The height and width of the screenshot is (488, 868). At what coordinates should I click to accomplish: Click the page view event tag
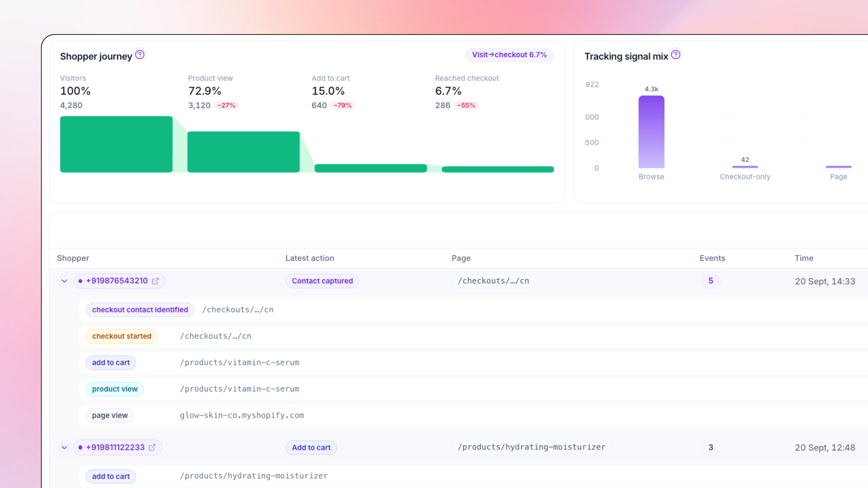pyautogui.click(x=110, y=415)
